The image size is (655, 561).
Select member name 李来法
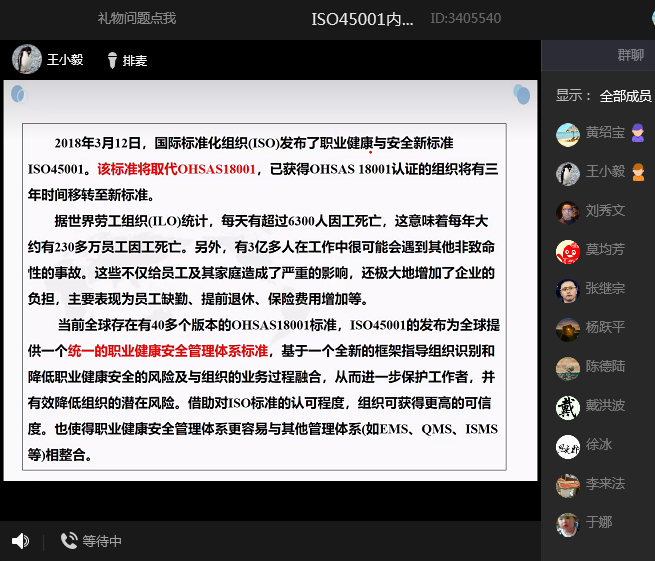click(x=605, y=483)
